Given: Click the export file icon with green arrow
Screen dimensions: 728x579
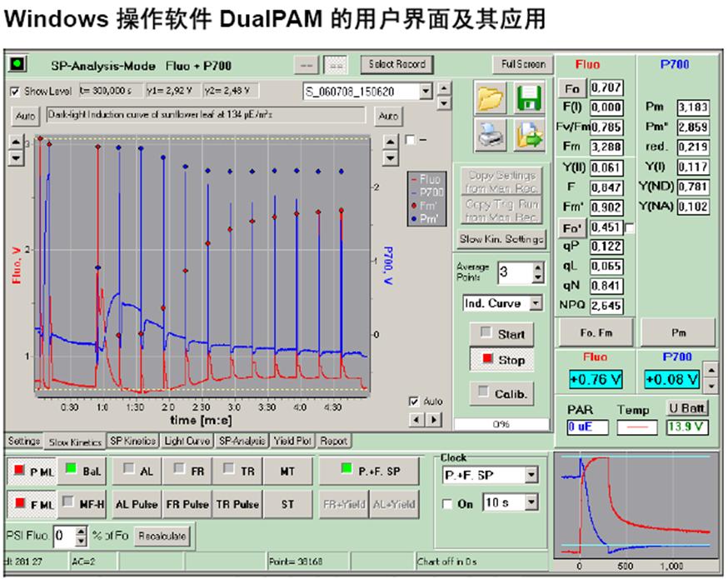Looking at the screenshot, I should [x=528, y=134].
